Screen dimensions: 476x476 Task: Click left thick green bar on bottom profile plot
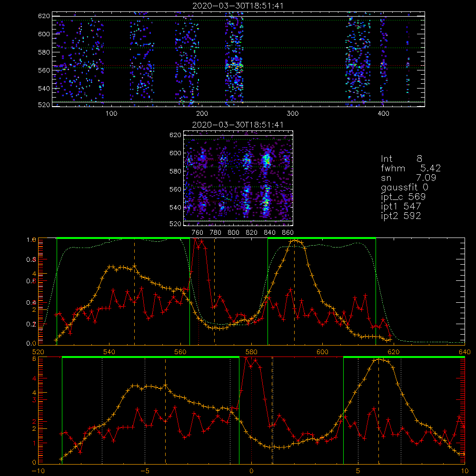(150, 357)
